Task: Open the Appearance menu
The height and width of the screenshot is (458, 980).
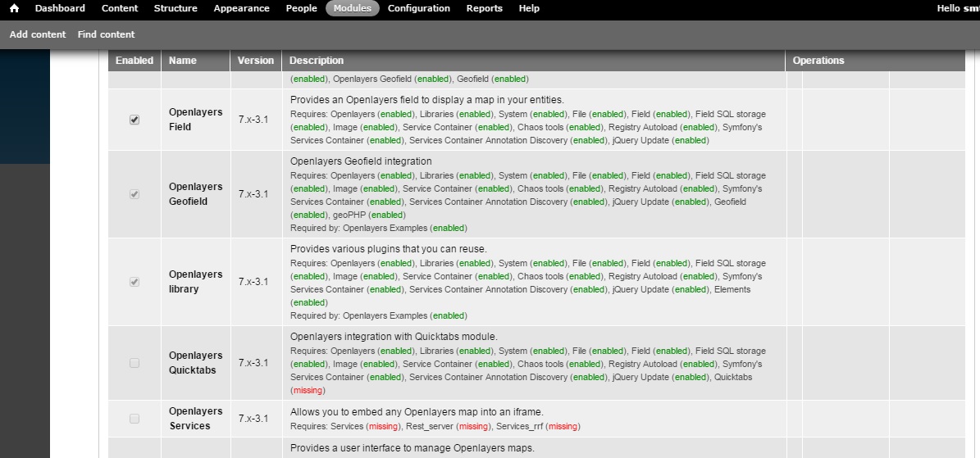Action: click(242, 8)
